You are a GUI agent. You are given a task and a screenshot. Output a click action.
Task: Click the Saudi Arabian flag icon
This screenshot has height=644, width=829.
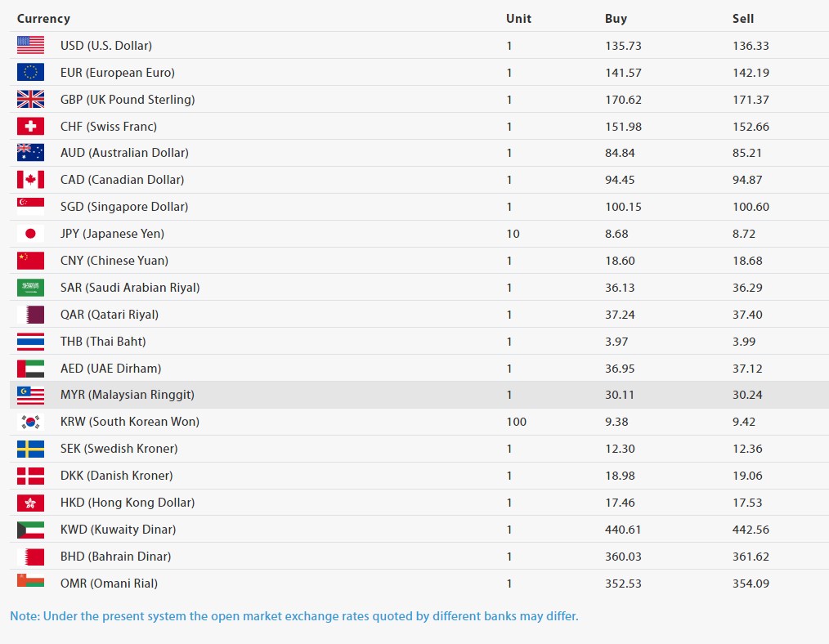click(x=30, y=288)
